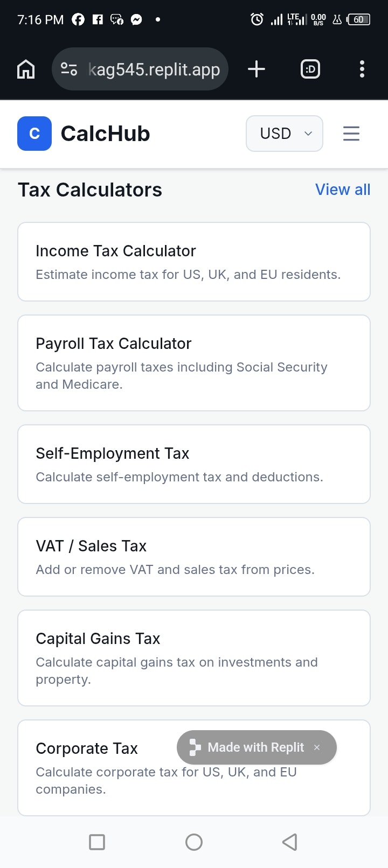Tap the Android back navigation button
Screen dimensions: 388x868
point(290,842)
